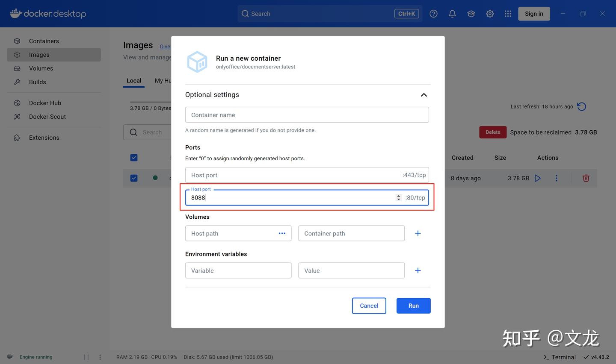Open the notifications bell
The image size is (616, 364).
[452, 13]
